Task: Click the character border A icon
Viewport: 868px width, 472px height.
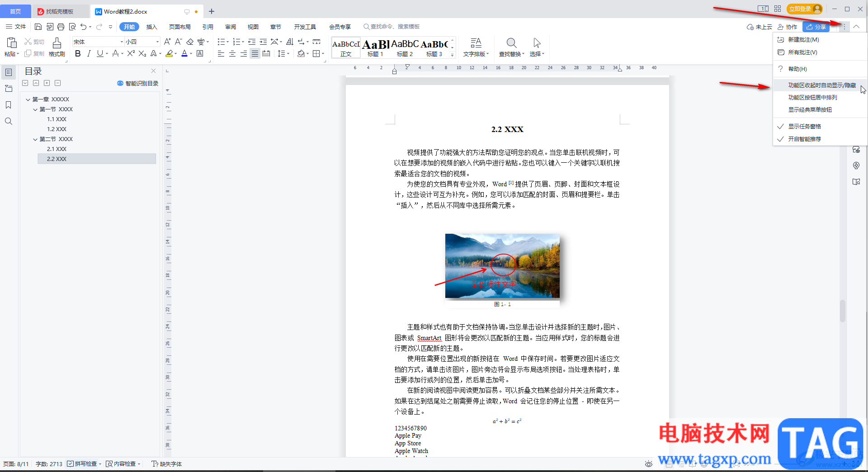Action: point(200,53)
